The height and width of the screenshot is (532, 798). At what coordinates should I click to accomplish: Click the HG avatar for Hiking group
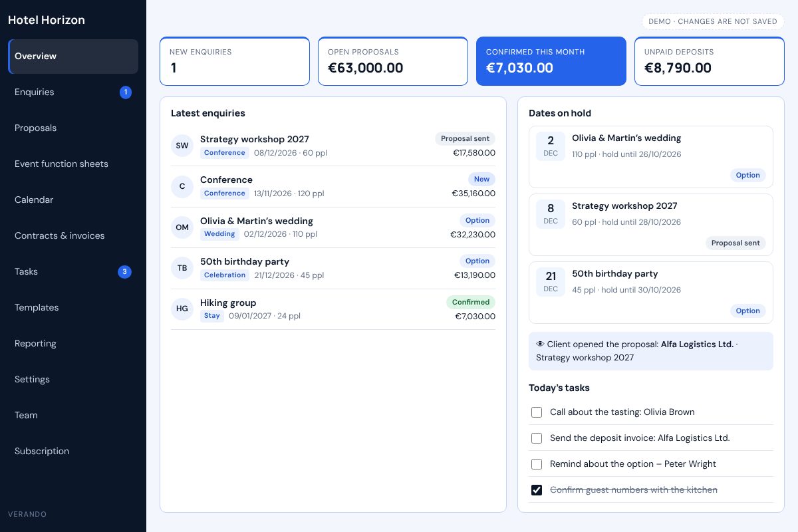click(x=182, y=309)
